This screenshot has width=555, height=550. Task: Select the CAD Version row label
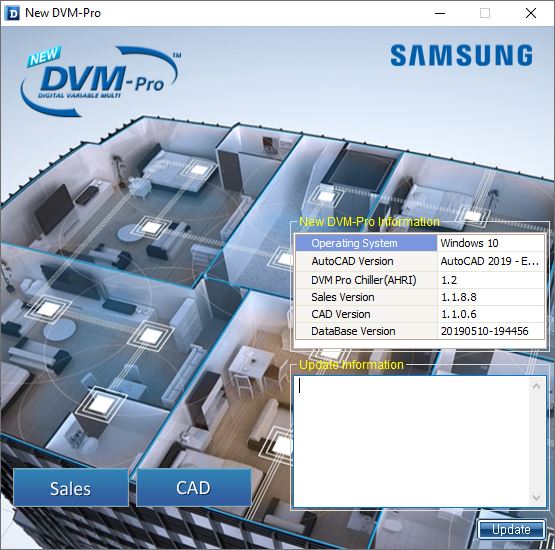click(x=366, y=314)
